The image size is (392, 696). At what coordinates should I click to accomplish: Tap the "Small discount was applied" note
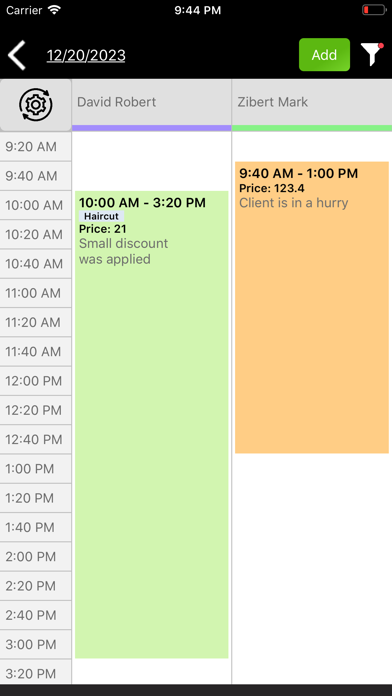tap(123, 251)
